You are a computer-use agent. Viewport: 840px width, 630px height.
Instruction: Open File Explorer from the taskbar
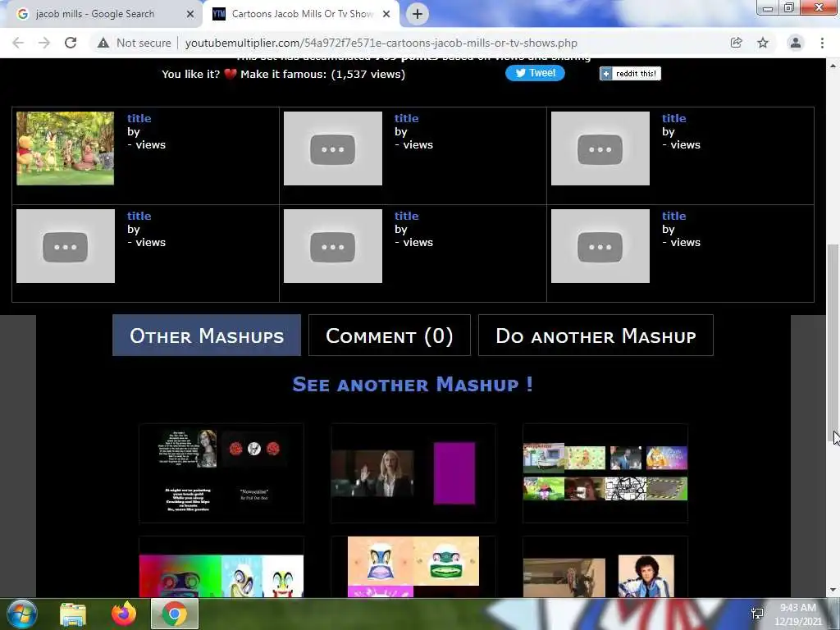73,614
